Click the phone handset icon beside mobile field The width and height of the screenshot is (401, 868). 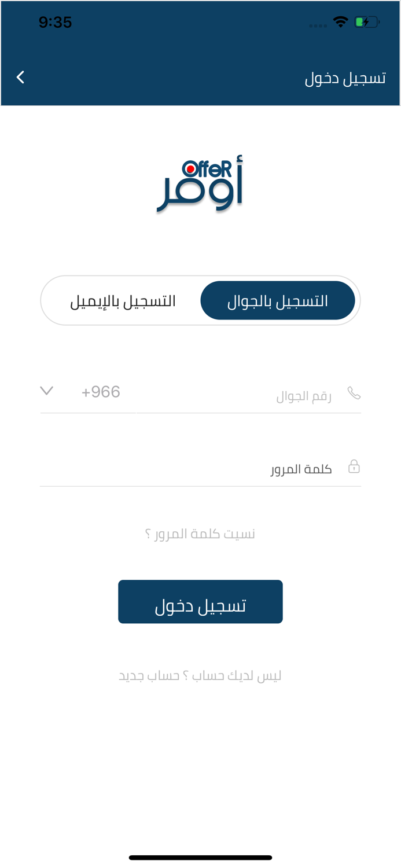coord(354,392)
